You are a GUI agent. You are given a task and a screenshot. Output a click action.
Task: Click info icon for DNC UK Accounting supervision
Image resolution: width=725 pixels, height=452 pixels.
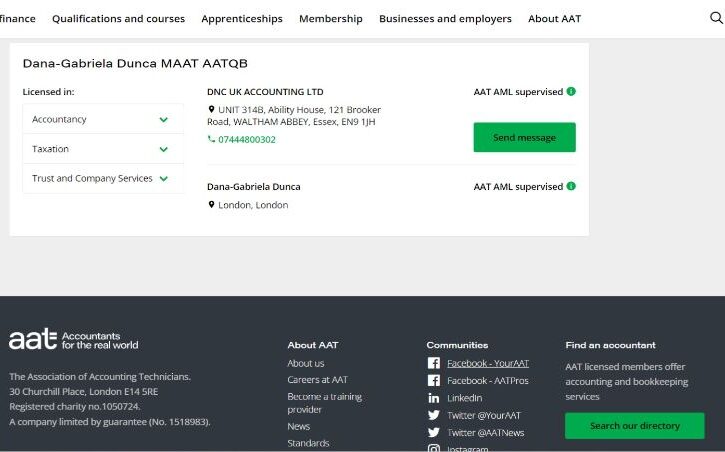pos(571,92)
